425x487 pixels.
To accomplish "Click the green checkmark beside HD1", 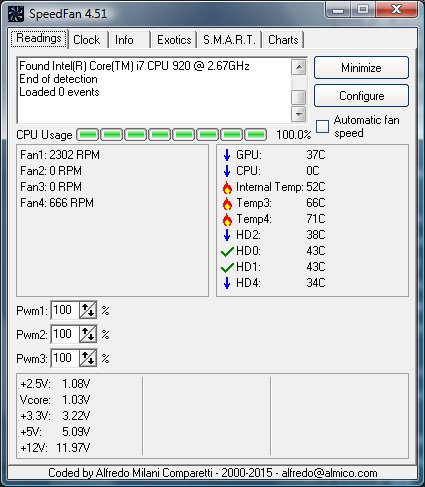I will [227, 267].
